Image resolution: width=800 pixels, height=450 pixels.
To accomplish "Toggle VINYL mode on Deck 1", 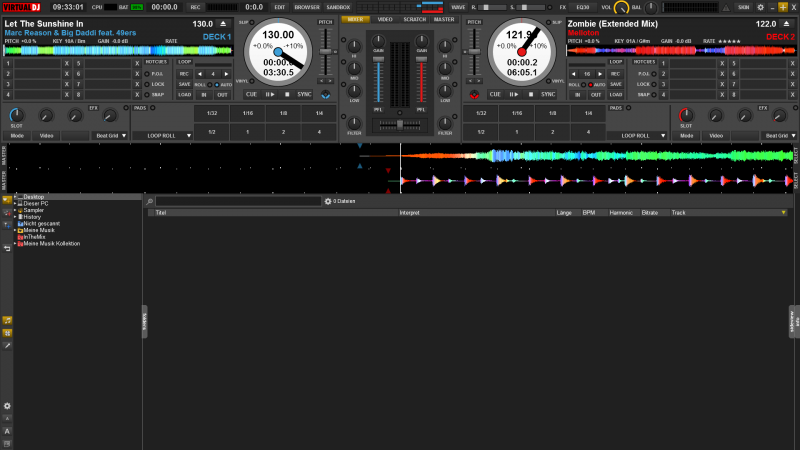I will coord(252,81).
